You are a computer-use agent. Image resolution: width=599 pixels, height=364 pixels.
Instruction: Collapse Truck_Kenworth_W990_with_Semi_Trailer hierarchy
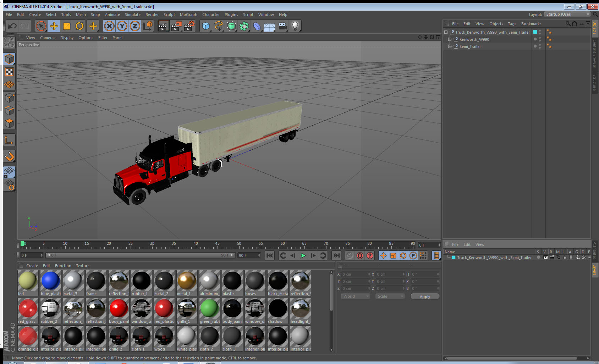(x=446, y=32)
